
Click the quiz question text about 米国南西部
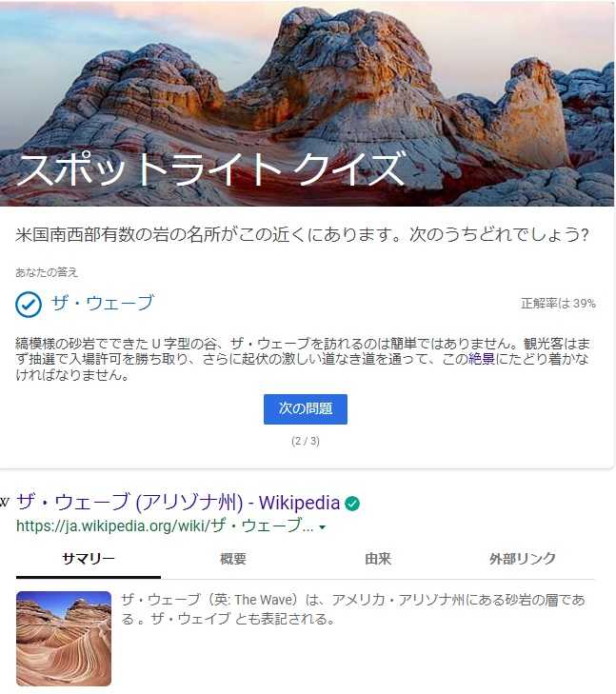302,234
